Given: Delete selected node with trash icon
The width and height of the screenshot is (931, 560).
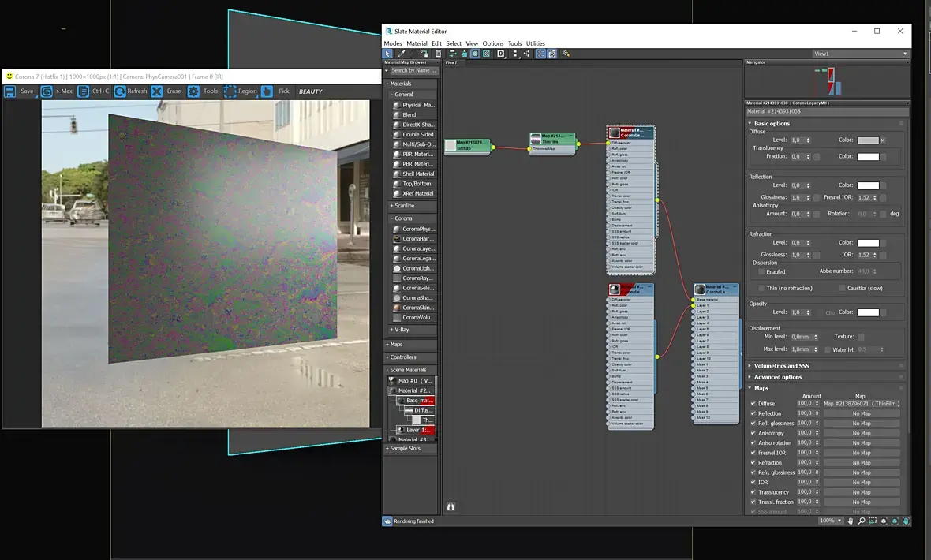Looking at the screenshot, I should [x=438, y=54].
